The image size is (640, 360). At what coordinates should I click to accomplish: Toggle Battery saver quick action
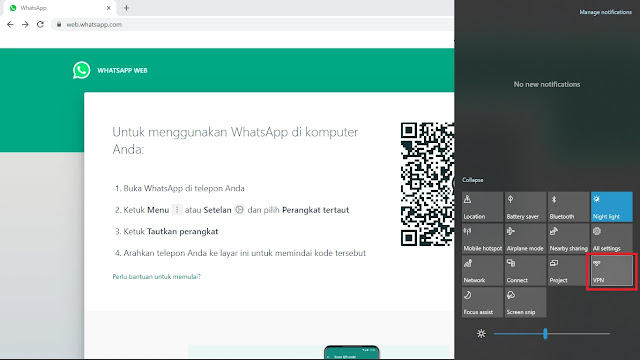pos(525,207)
